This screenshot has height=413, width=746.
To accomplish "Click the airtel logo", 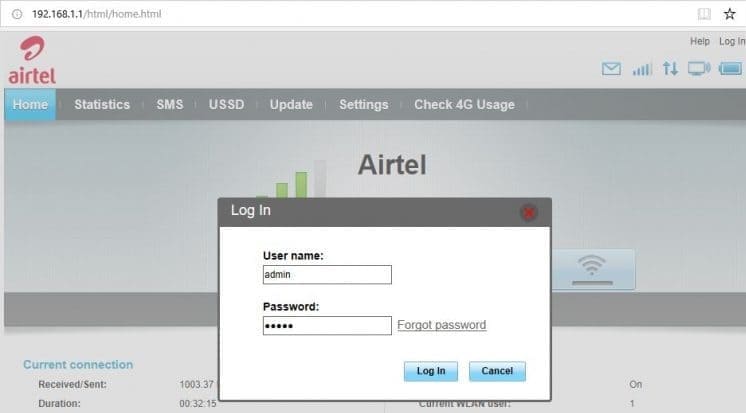I will point(32,60).
